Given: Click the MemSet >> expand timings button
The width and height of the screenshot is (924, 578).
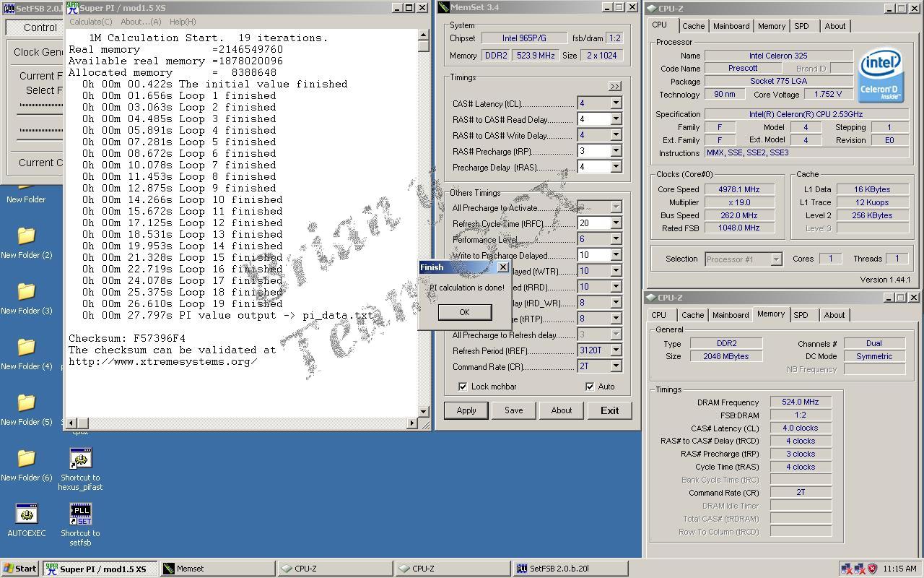Looking at the screenshot, I should point(615,86).
